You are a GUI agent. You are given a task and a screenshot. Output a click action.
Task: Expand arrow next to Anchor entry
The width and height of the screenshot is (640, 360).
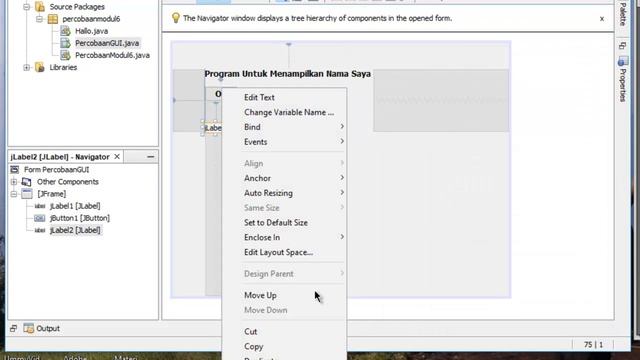point(342,178)
